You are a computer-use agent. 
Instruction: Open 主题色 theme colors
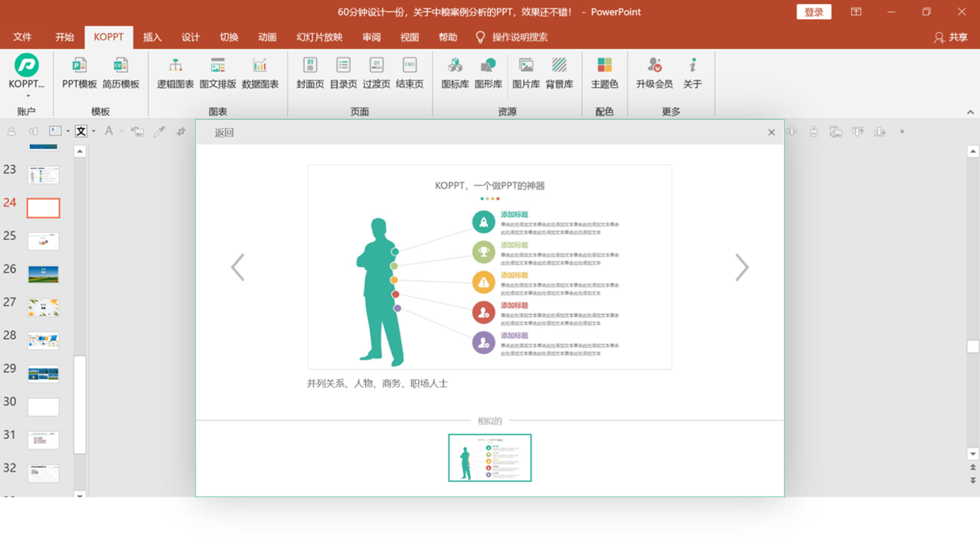(604, 73)
